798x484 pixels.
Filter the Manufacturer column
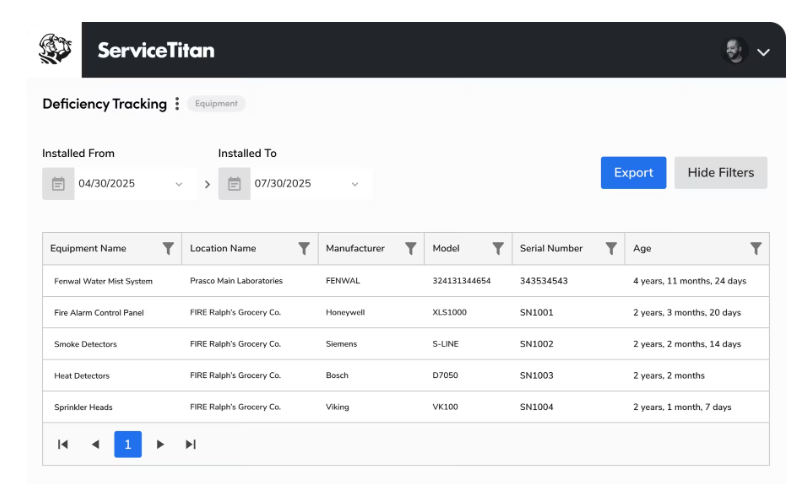point(411,248)
